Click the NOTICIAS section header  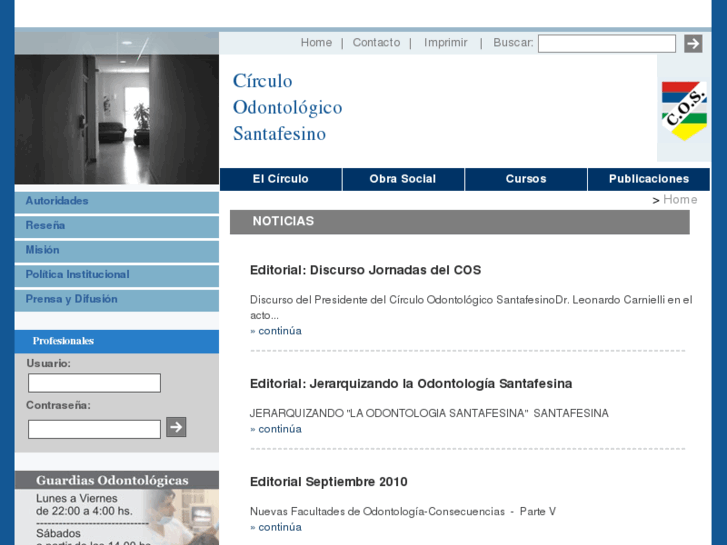(x=459, y=222)
